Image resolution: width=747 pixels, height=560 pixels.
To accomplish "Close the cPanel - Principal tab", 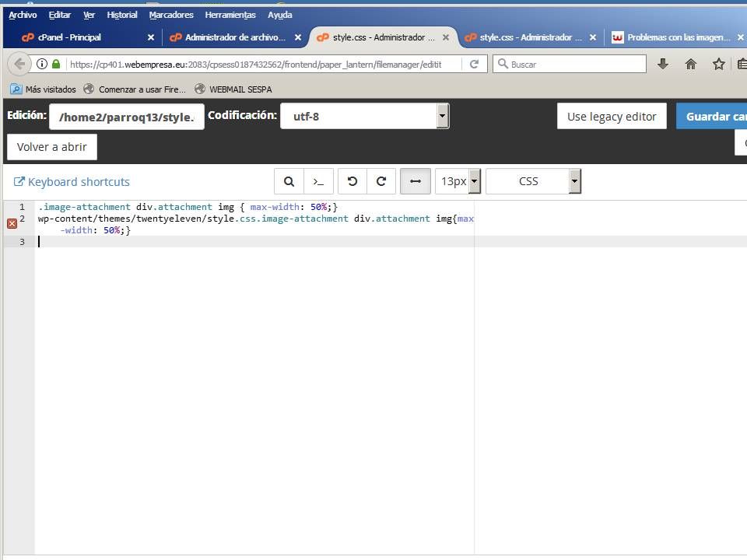I will (x=150, y=37).
